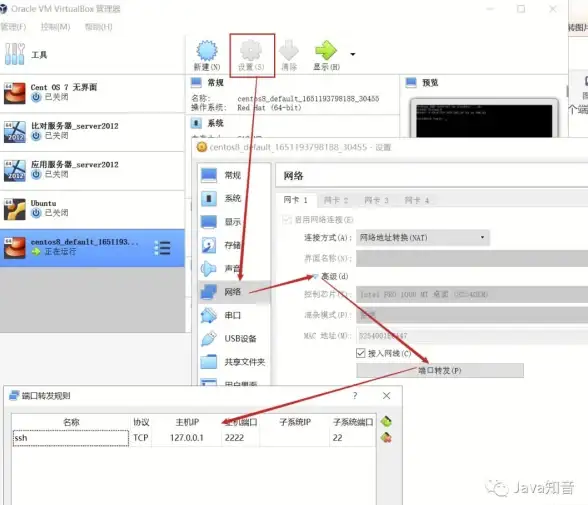Open 混杂模式 dropdown

(x=472, y=315)
